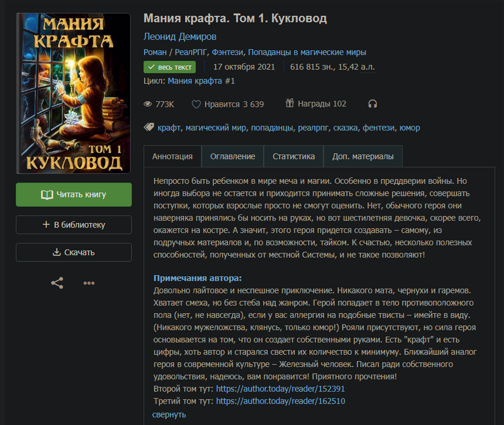This screenshot has width=504, height=425.
Task: Open author link Леонид Демиров
Action: [x=180, y=36]
